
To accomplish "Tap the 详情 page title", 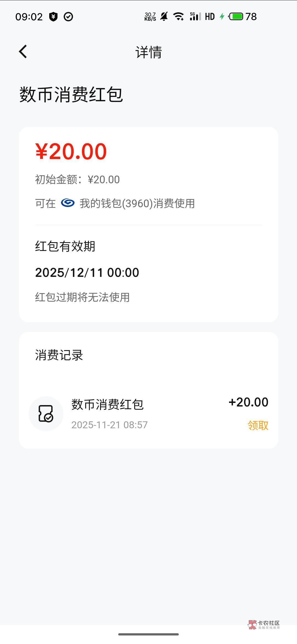I will click(148, 52).
